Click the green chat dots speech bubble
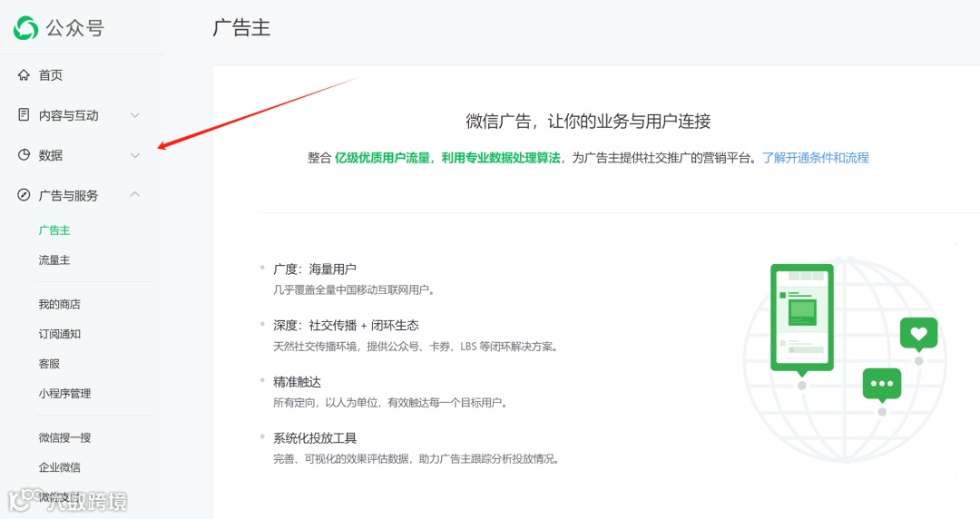 tap(882, 384)
